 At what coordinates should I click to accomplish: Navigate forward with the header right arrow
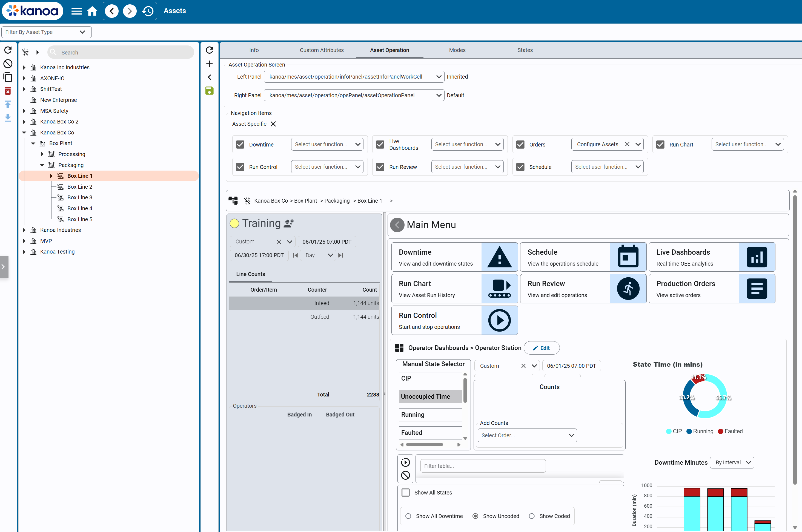[130, 11]
